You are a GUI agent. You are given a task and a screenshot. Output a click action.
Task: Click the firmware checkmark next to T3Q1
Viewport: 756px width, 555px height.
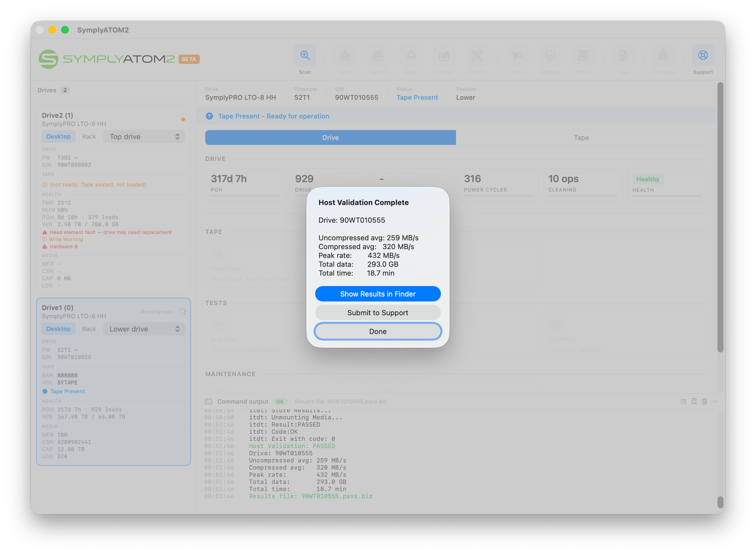point(76,158)
